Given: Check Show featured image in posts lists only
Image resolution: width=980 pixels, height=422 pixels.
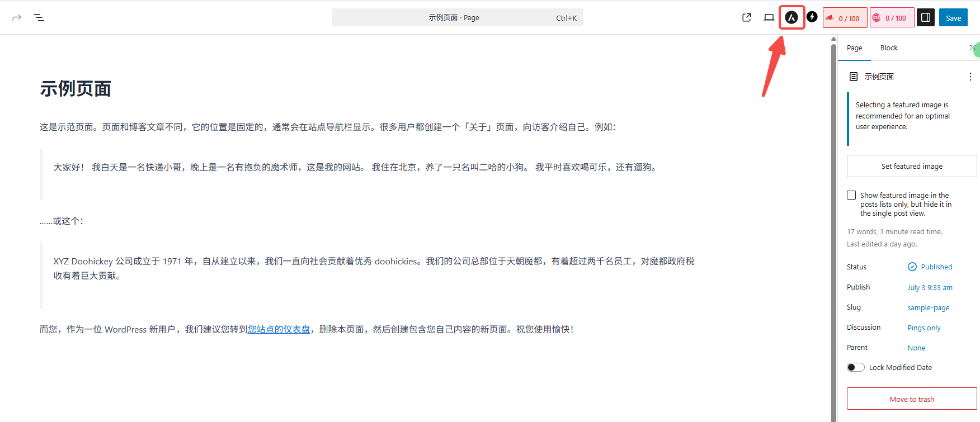Looking at the screenshot, I should (x=851, y=195).
